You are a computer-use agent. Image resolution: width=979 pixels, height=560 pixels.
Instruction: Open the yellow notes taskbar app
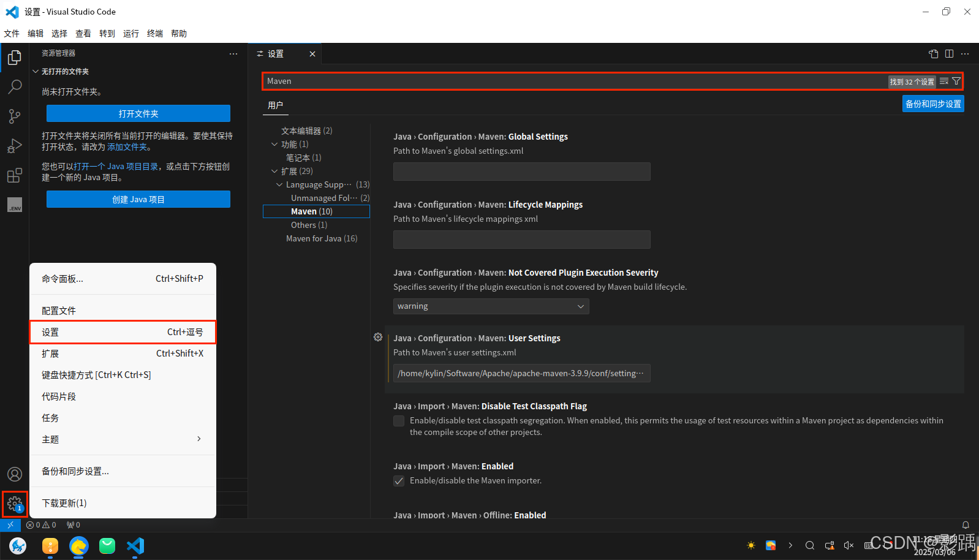pos(50,545)
